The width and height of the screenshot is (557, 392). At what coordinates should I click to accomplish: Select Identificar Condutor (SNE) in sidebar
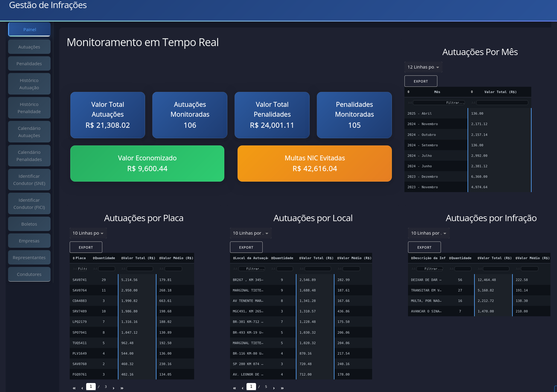(x=29, y=180)
